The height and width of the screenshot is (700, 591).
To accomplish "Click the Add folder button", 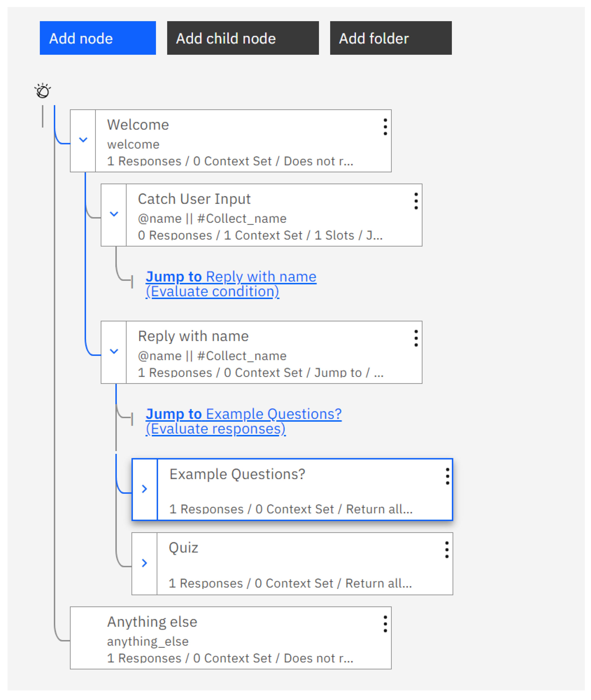I will click(390, 38).
